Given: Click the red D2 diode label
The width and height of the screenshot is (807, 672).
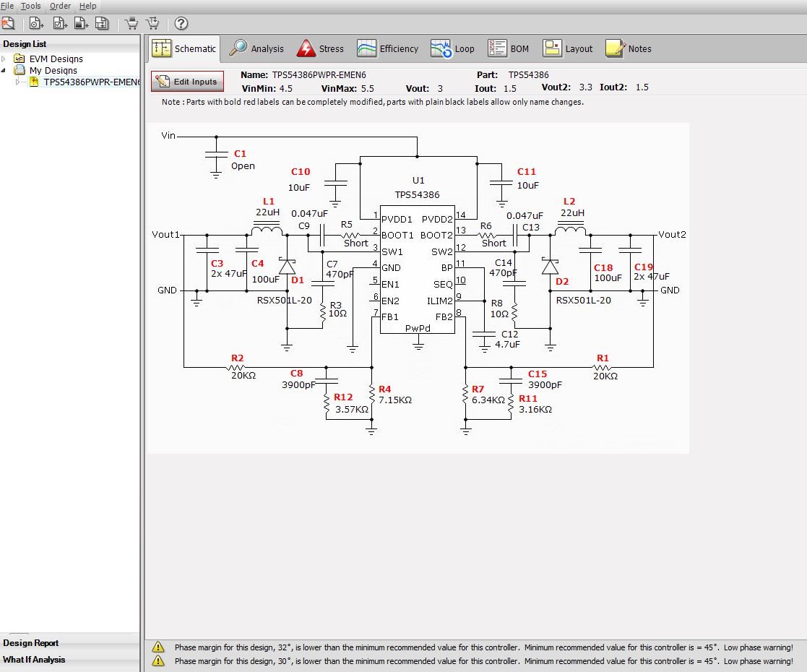Looking at the screenshot, I should click(x=562, y=282).
